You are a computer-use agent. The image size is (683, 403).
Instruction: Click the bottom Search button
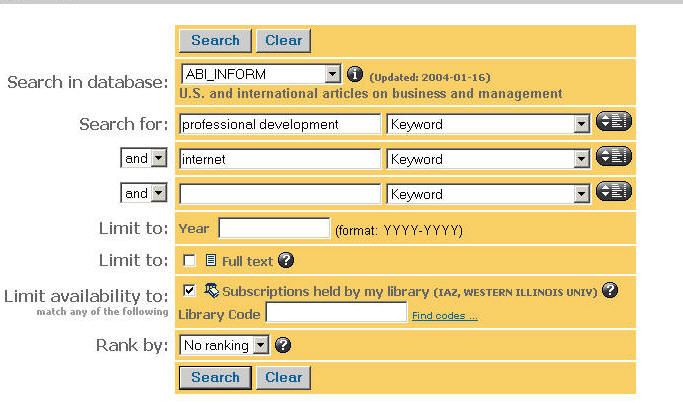[x=215, y=378]
